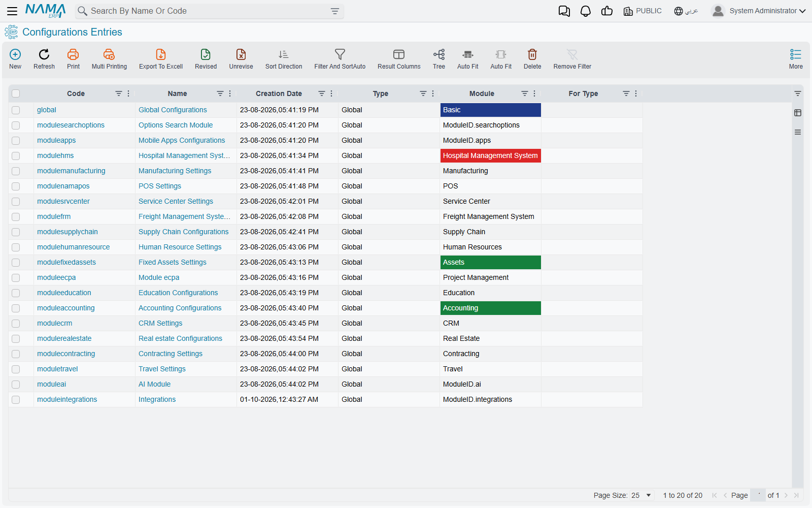
Task: Click the red Hospital Management System cell
Action: (491, 155)
